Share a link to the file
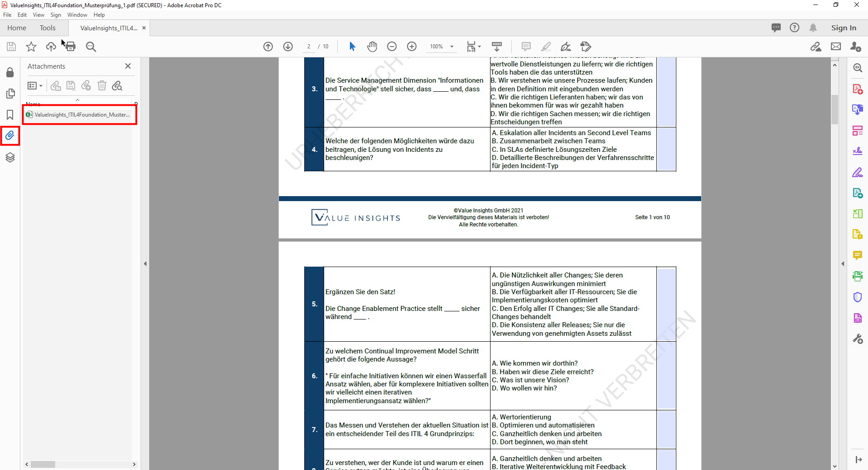This screenshot has height=470, width=868. click(x=816, y=47)
